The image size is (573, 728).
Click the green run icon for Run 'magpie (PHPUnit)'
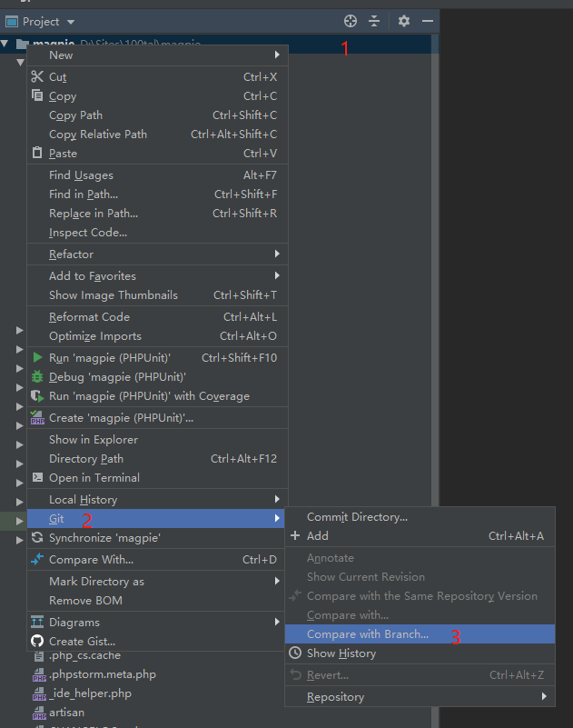tap(35, 357)
